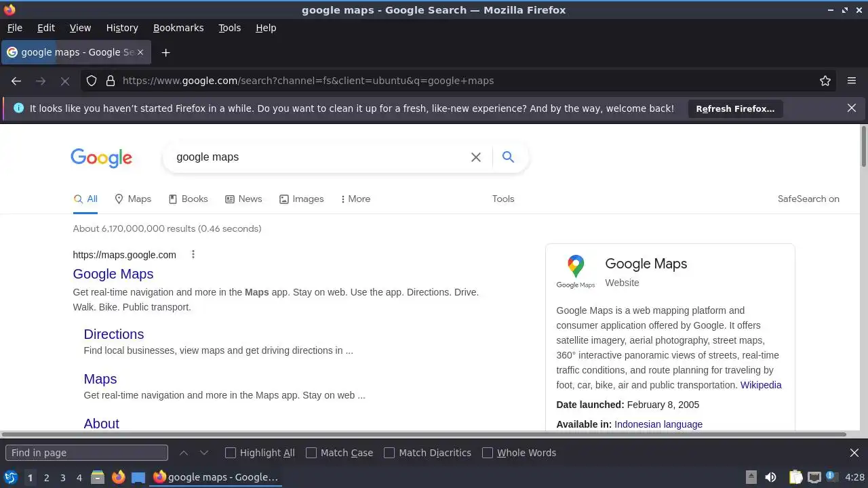Switch to workspace 3

(63, 477)
